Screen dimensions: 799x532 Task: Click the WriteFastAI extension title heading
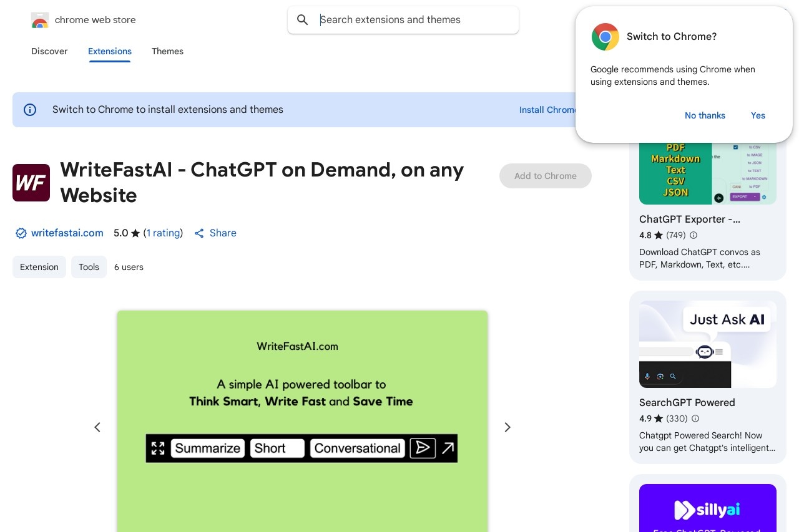tap(262, 183)
